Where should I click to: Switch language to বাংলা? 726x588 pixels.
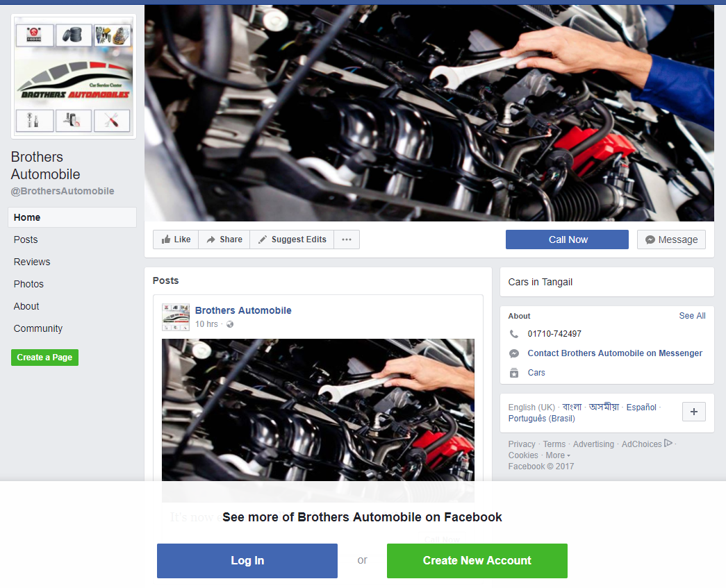coord(572,407)
